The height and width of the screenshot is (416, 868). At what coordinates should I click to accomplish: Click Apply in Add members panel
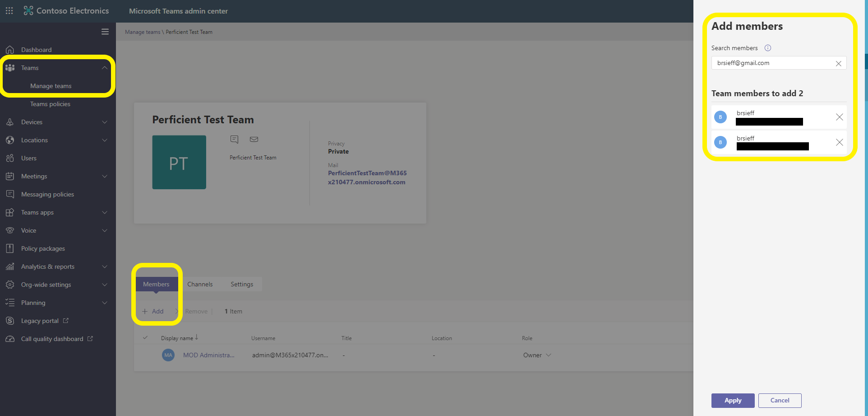[x=733, y=401]
